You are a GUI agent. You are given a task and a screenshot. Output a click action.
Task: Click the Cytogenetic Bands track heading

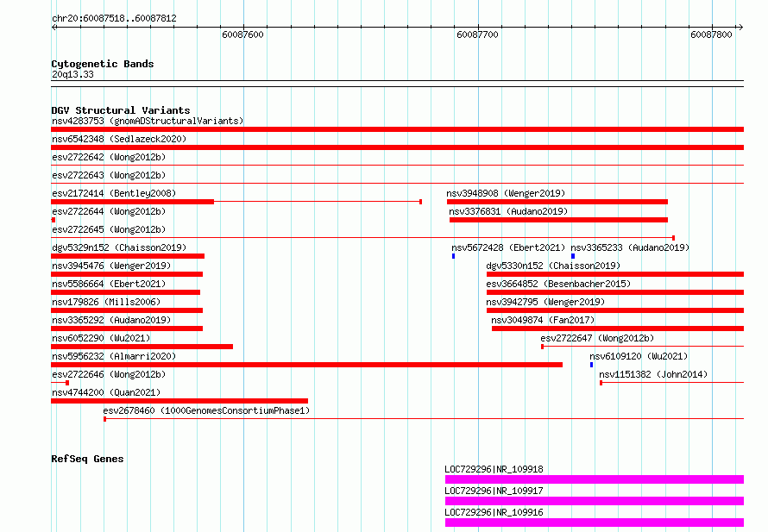[103, 64]
